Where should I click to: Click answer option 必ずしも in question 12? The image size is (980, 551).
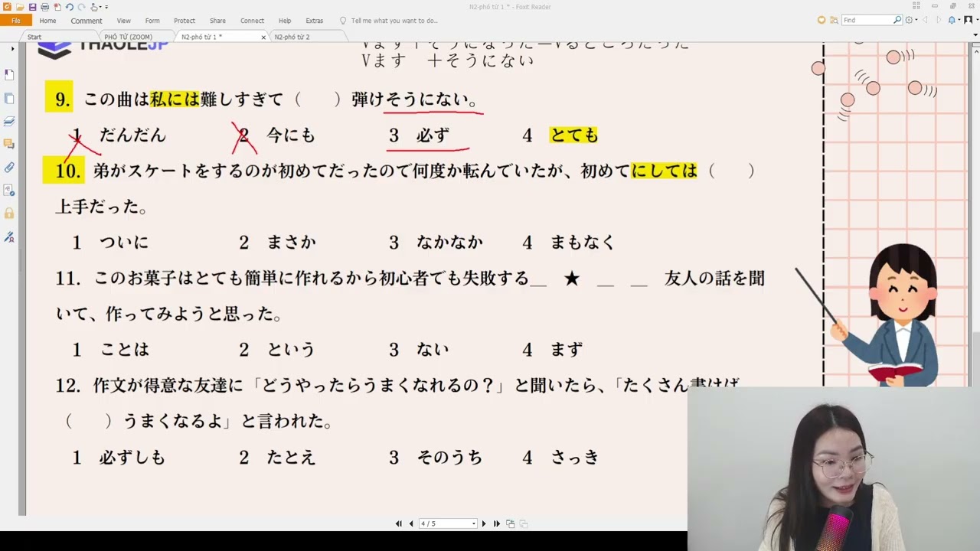point(132,458)
